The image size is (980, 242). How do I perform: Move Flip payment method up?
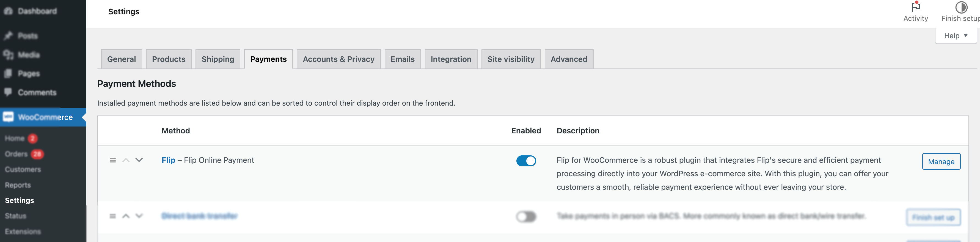coord(126,160)
